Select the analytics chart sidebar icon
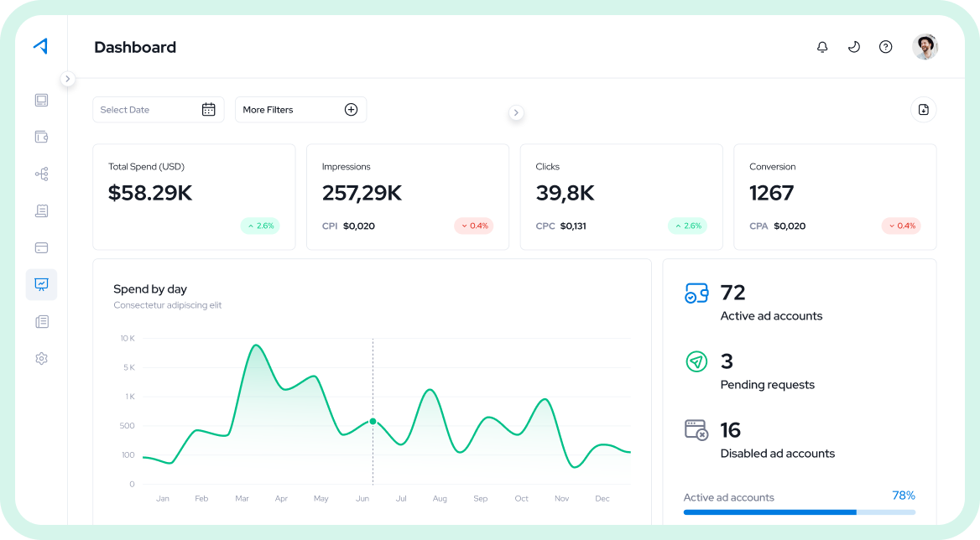This screenshot has height=540, width=980. (x=41, y=284)
